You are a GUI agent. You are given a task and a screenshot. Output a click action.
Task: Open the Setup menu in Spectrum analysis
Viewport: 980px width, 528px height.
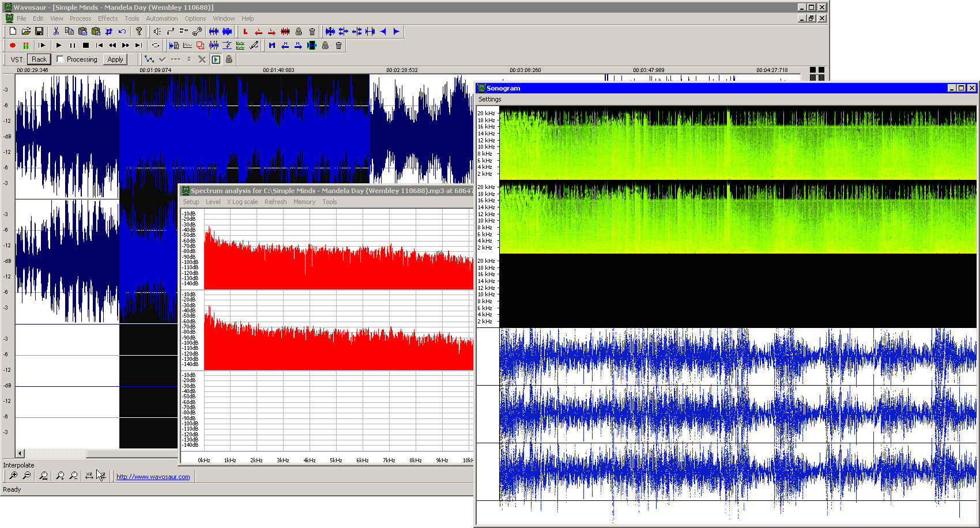click(x=191, y=202)
